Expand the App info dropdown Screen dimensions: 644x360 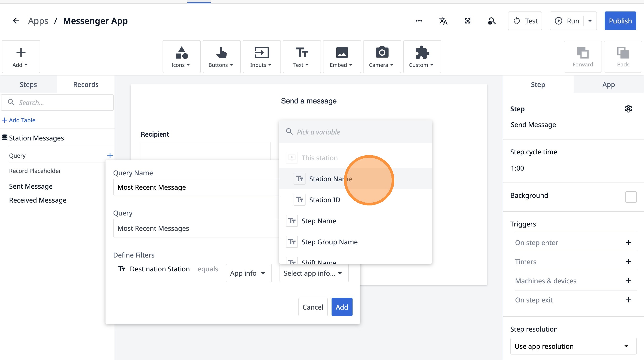pos(248,273)
